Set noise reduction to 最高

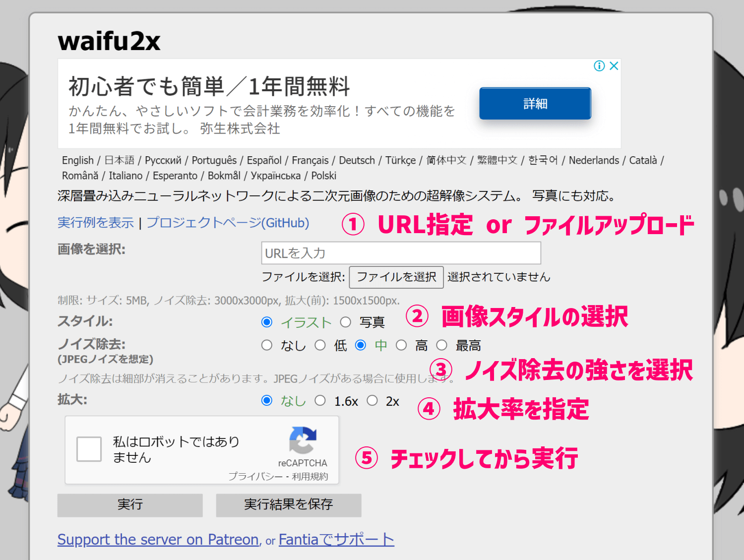click(x=442, y=345)
